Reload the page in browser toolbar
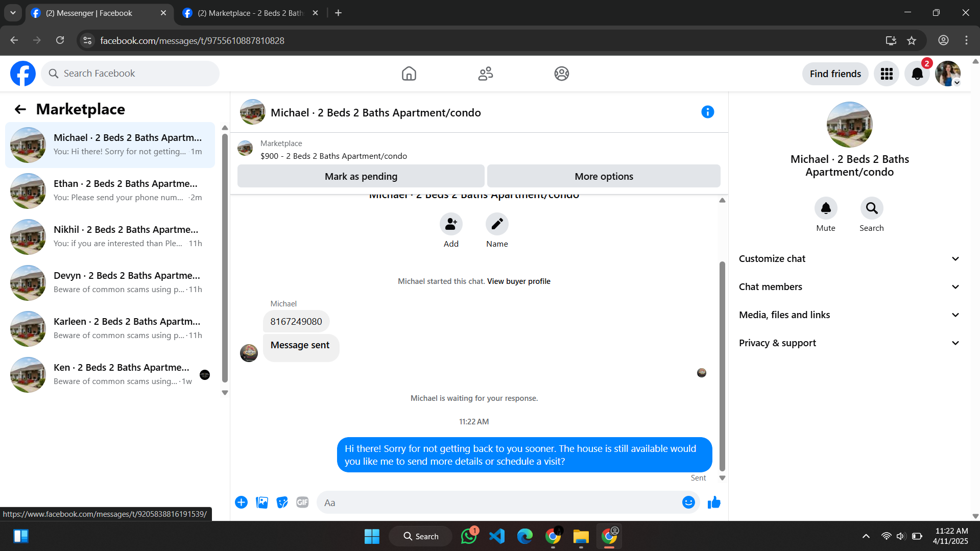This screenshot has width=980, height=551. [60, 40]
